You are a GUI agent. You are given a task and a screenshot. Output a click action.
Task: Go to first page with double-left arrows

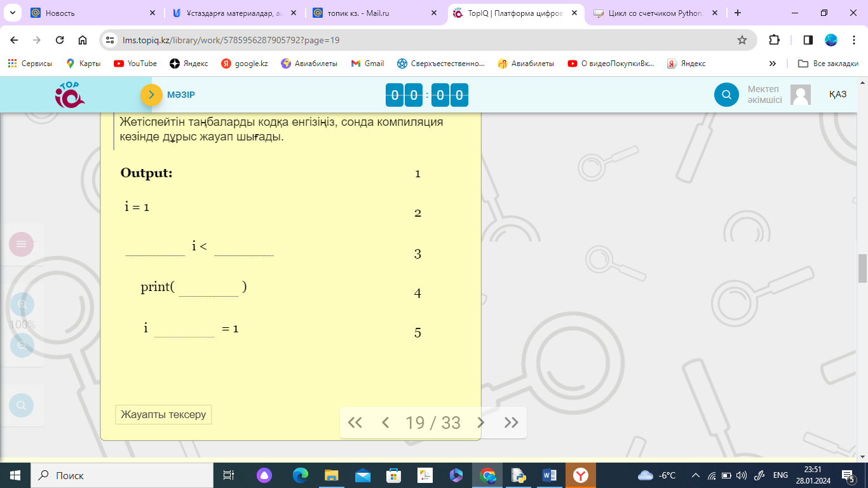point(355,423)
